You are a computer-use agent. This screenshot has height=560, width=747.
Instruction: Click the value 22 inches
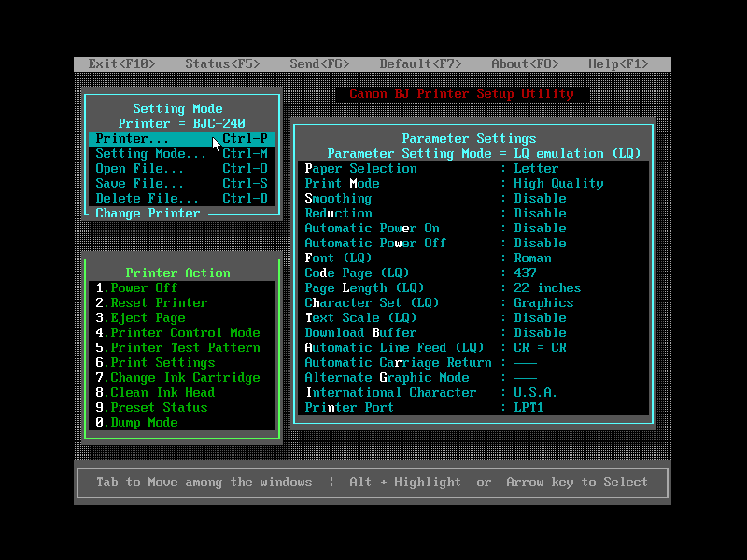547,287
